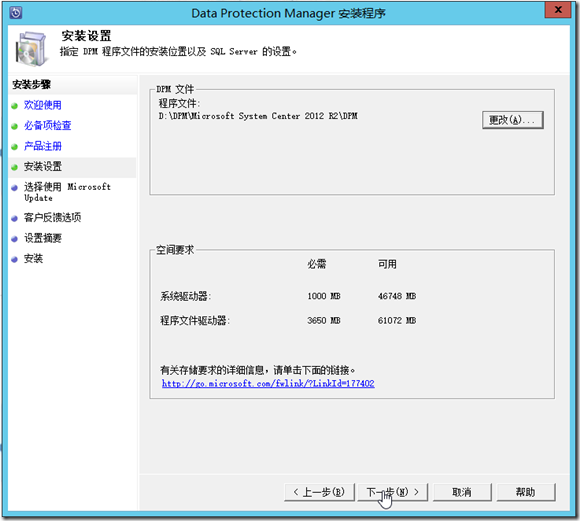Click the 安装设置 page heading
The height and width of the screenshot is (521, 580).
86,36
